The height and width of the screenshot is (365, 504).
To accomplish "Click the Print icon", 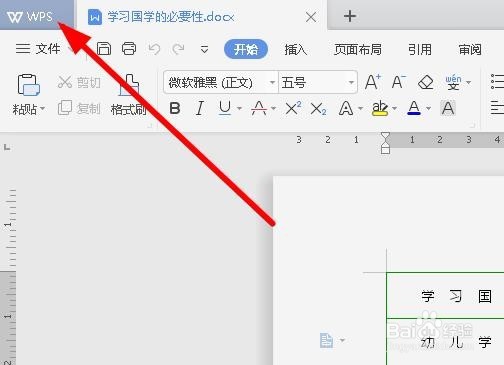I will (129, 49).
